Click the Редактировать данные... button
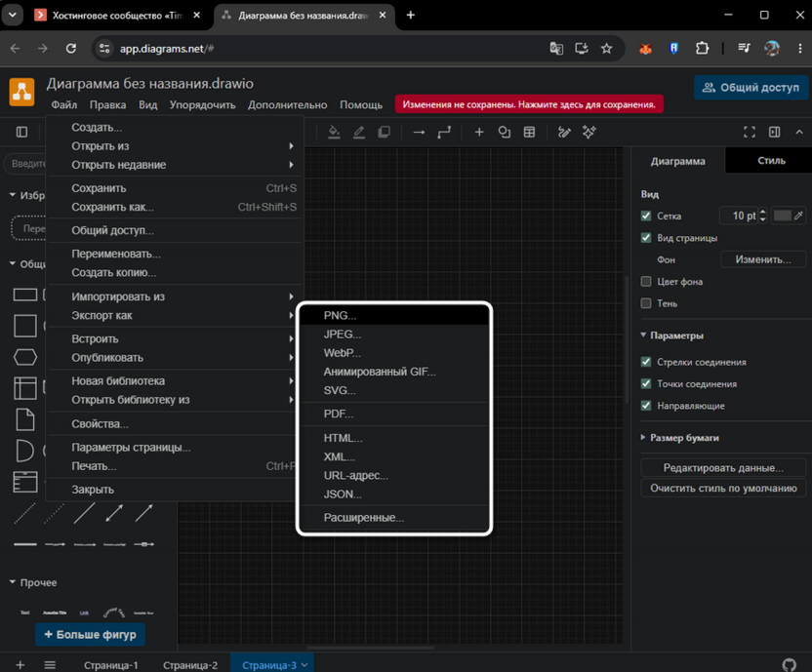 click(x=723, y=467)
